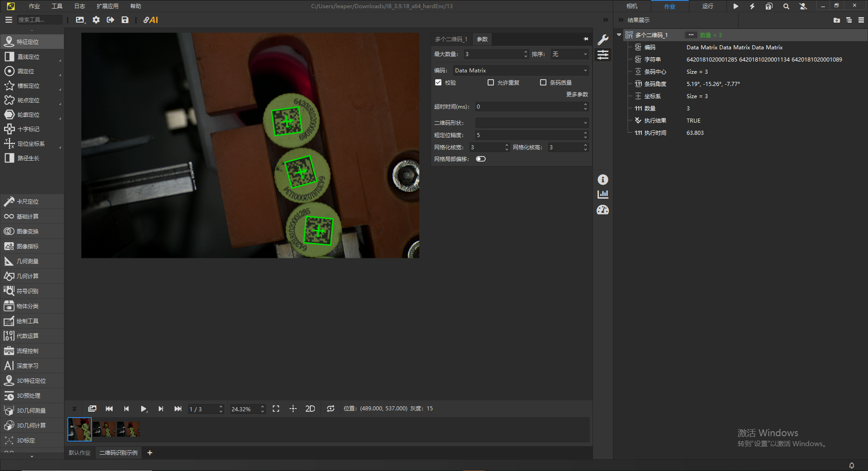The image size is (868, 471).
Task: Toggle the hamburger menu beside the search box
Action: 9,20
